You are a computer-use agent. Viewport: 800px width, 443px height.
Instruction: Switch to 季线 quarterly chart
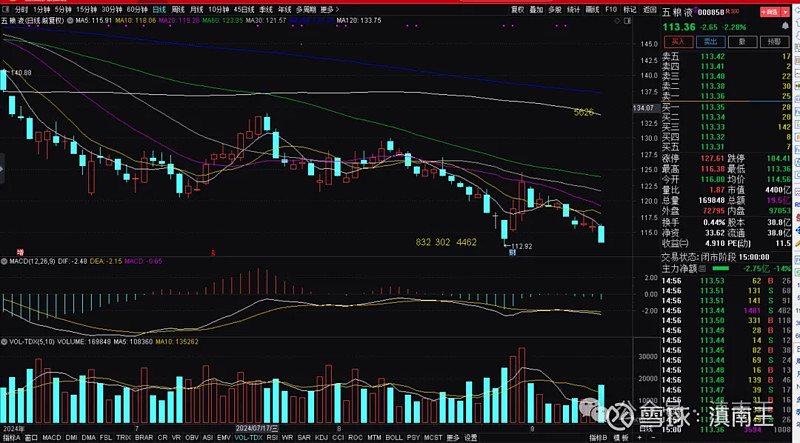pyautogui.click(x=266, y=10)
